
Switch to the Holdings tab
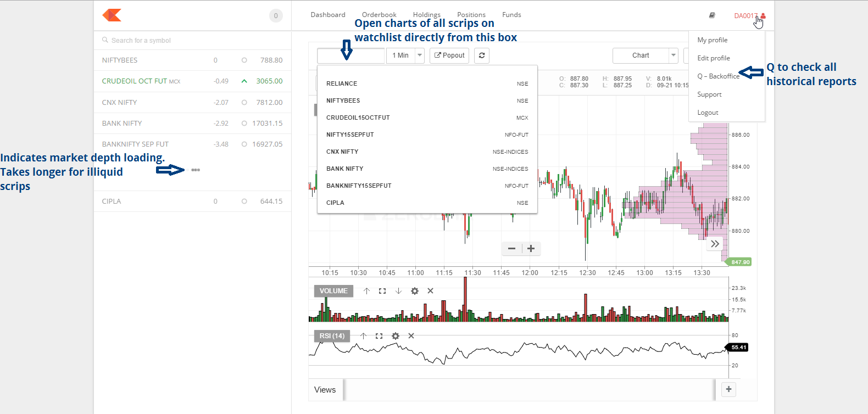pyautogui.click(x=427, y=15)
